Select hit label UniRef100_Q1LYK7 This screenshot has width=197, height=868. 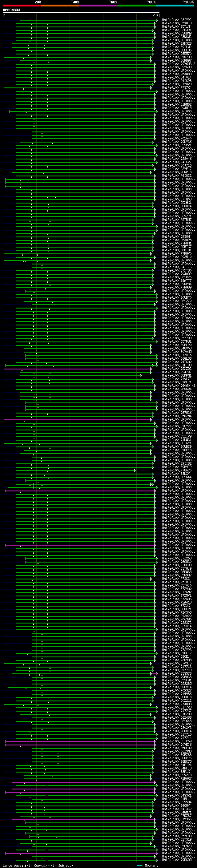click(177, 426)
